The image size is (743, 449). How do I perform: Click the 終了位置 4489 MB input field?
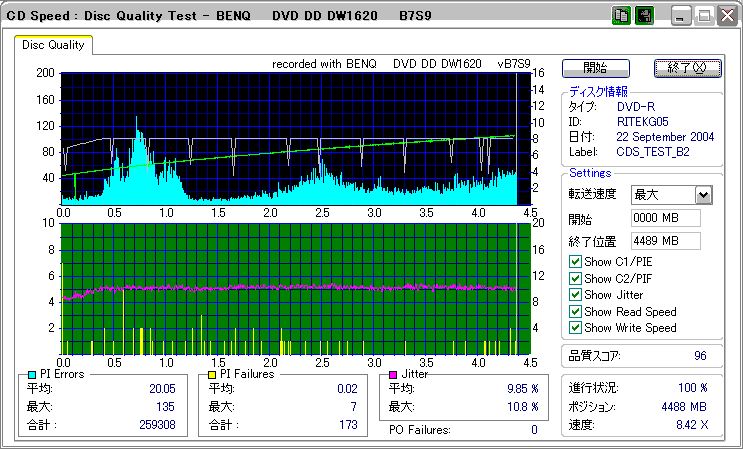(x=666, y=241)
